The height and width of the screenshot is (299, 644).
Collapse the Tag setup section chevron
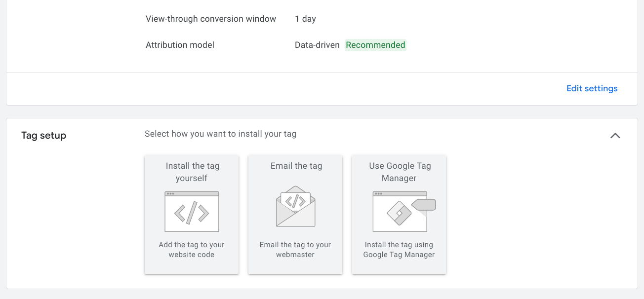[615, 136]
